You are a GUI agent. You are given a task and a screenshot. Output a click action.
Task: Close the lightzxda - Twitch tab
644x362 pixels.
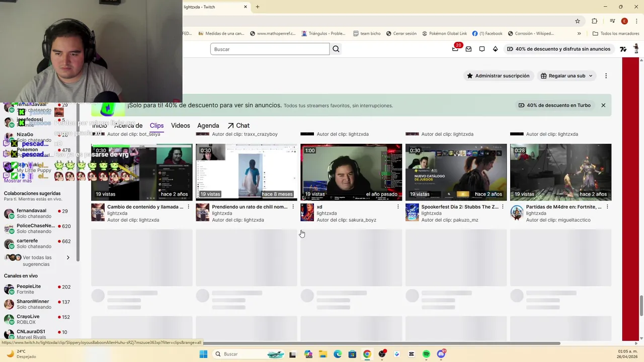(246, 7)
